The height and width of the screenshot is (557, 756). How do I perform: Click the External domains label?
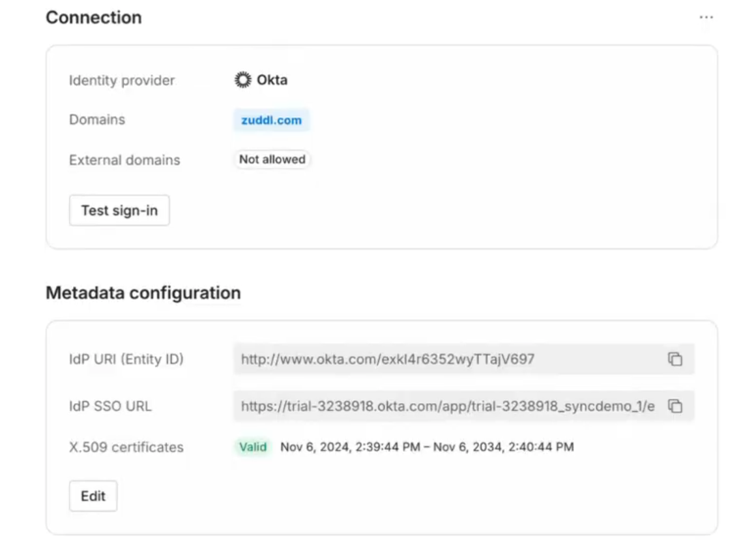click(x=124, y=160)
